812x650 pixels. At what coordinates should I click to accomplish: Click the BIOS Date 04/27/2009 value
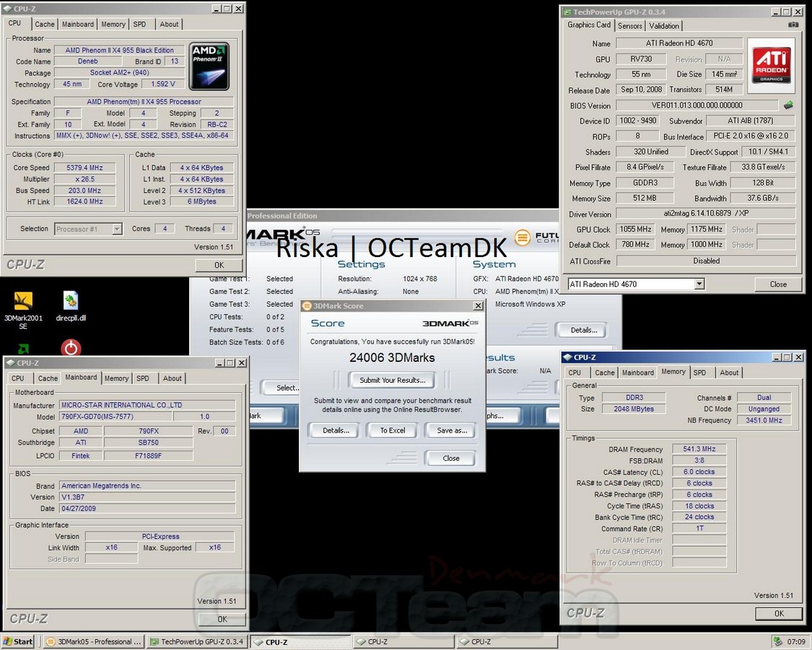pos(147,508)
